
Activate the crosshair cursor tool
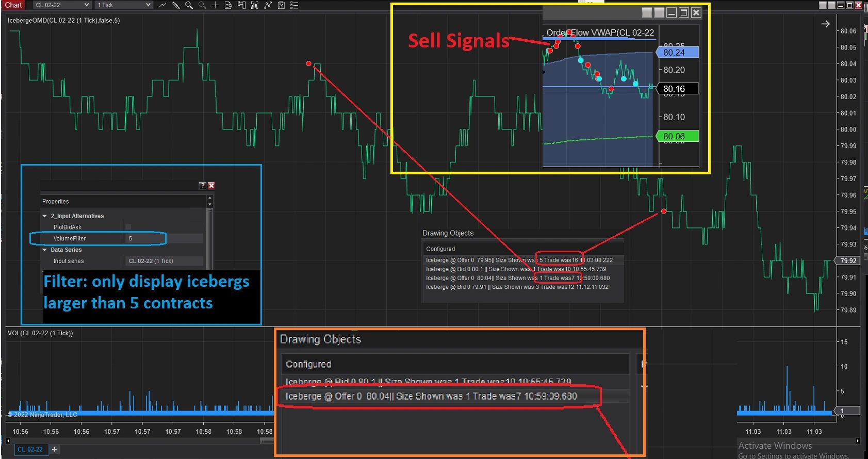pyautogui.click(x=215, y=5)
